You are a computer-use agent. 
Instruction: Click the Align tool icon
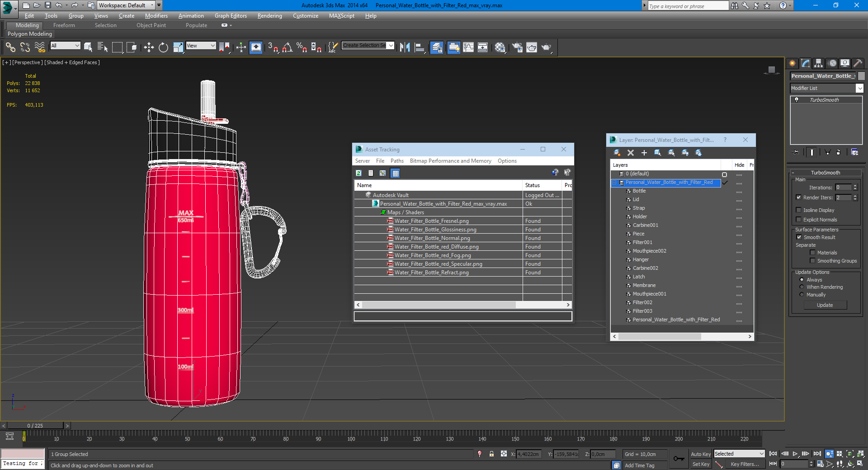pos(420,47)
